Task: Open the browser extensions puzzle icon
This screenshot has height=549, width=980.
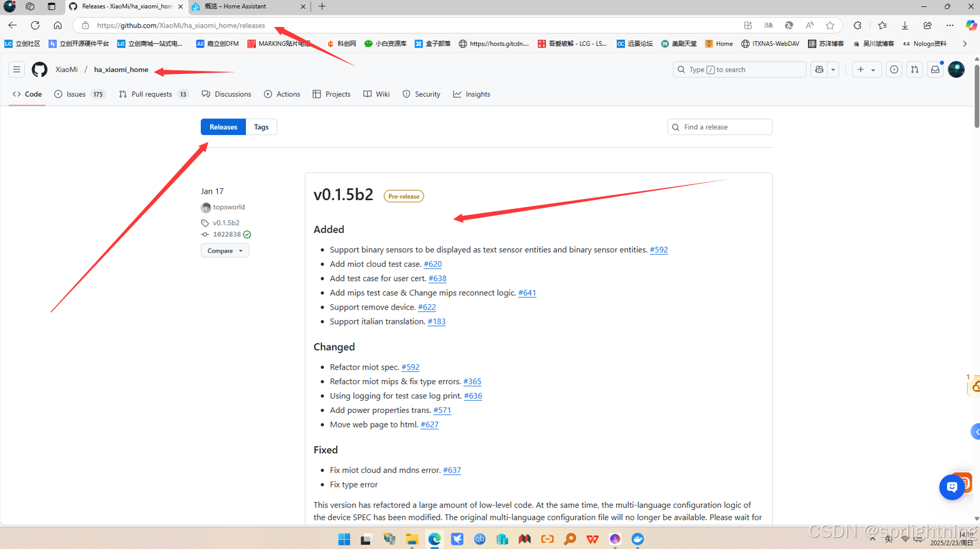Action: pos(857,25)
